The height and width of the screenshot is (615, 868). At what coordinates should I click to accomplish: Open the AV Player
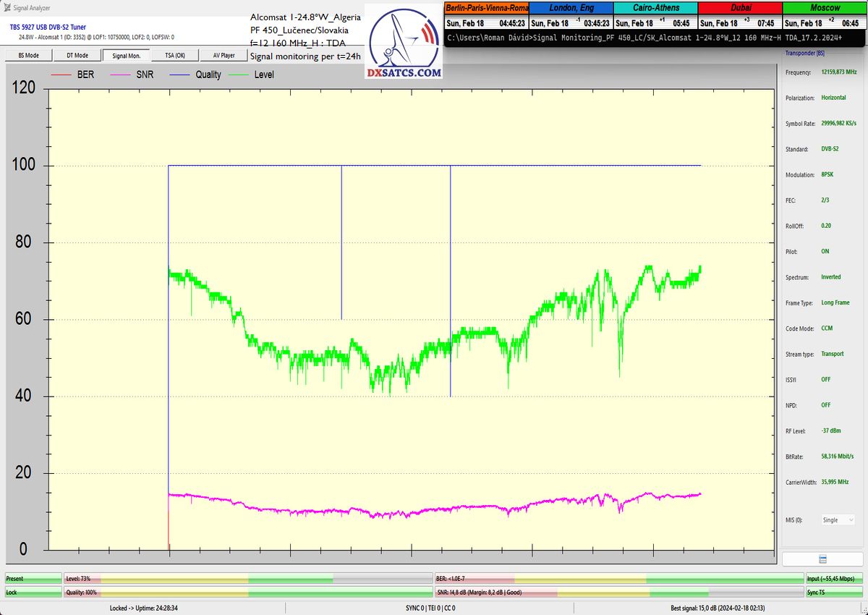(x=224, y=55)
